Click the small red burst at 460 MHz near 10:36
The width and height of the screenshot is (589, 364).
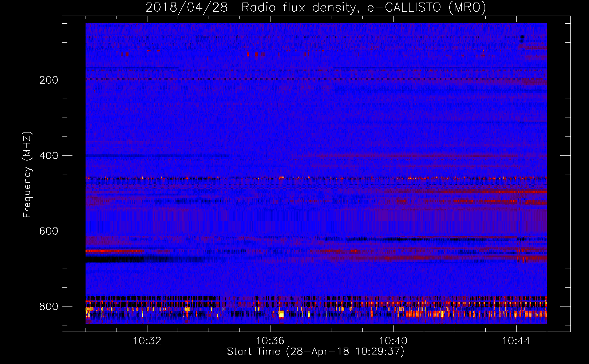pyautogui.click(x=281, y=178)
